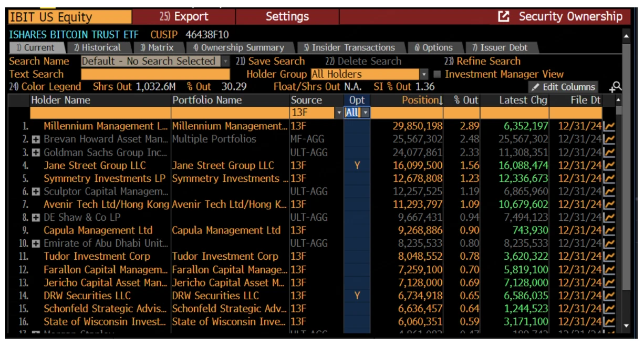644x345 pixels.
Task: Click chart icon in DRW Securities row
Action: point(609,296)
